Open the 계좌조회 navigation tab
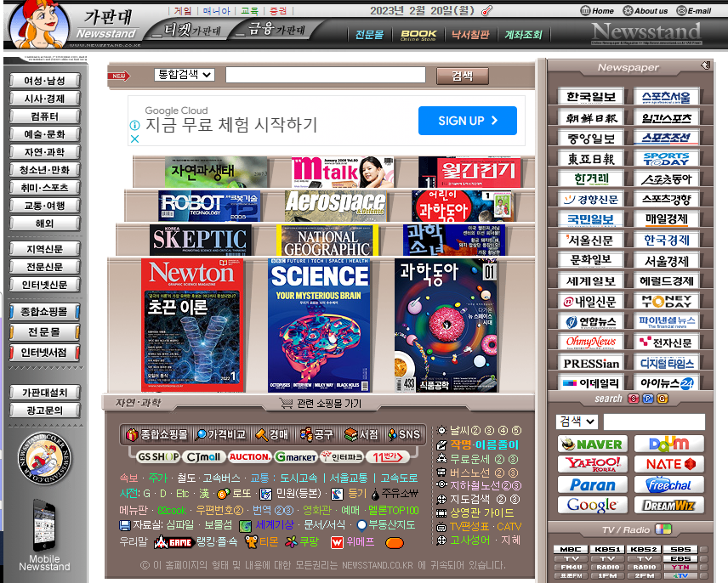 coord(523,34)
